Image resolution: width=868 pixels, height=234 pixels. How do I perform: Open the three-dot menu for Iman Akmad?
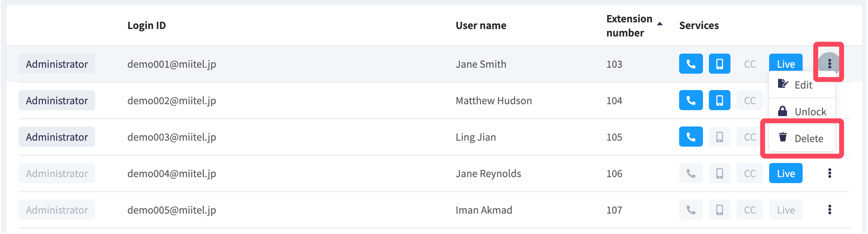coord(829,210)
